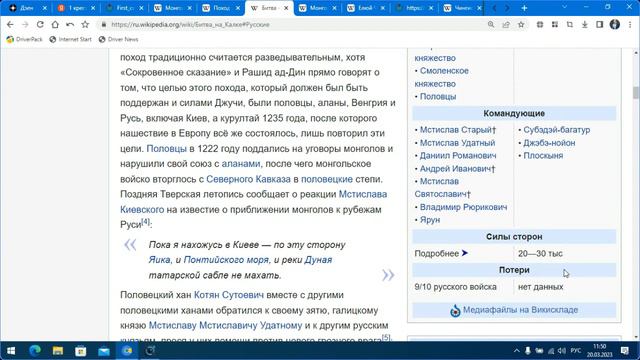This screenshot has width=640, height=360.
Task: Follow the Половцы link in paragraph
Action: (167, 149)
